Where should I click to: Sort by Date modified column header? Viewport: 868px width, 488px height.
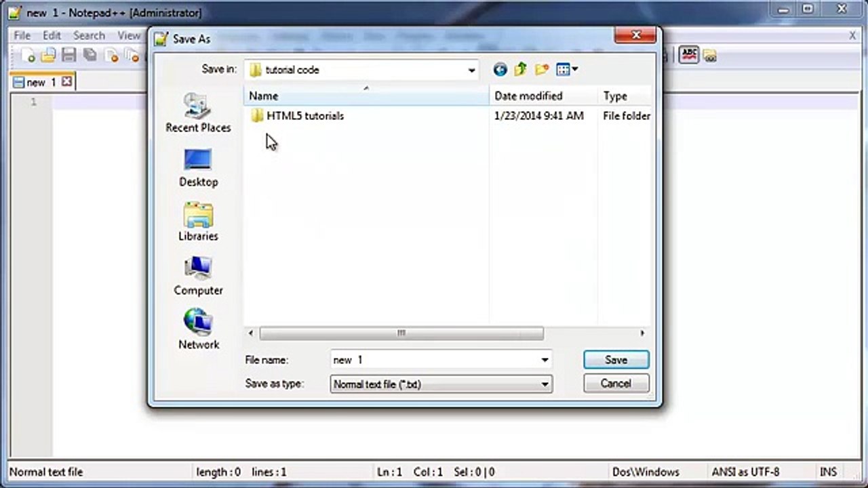[x=543, y=96]
